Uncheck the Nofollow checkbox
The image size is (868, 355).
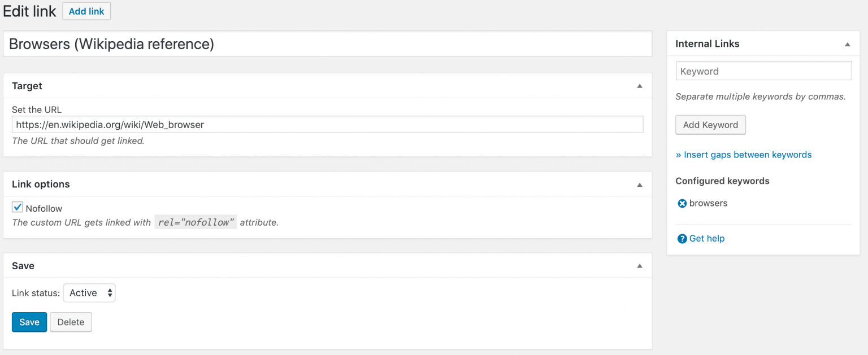[17, 207]
